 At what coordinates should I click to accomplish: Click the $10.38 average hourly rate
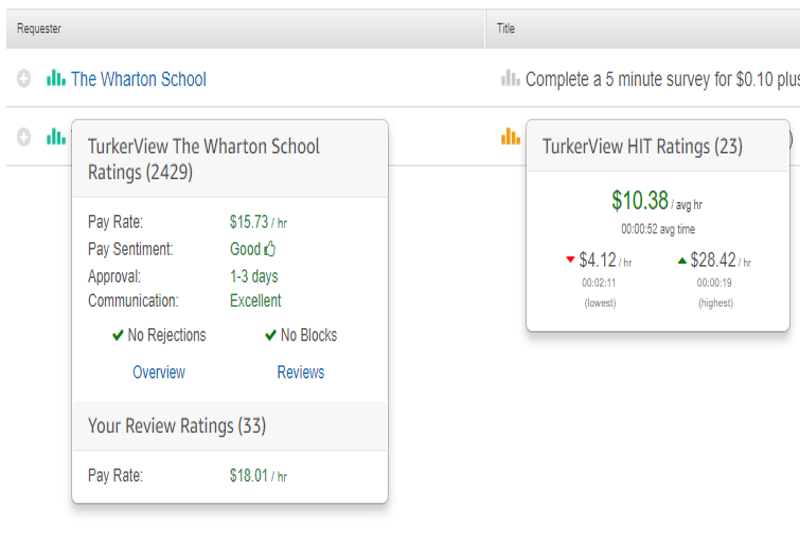pos(640,200)
